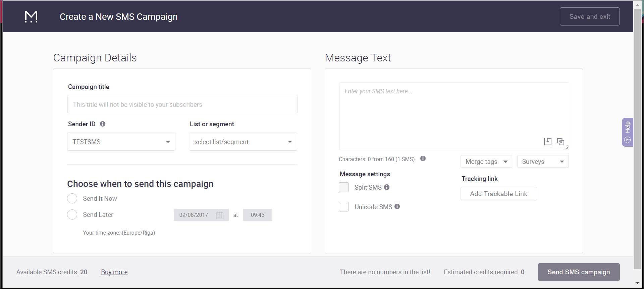
Task: Open the calendar date picker icon
Action: tap(219, 215)
